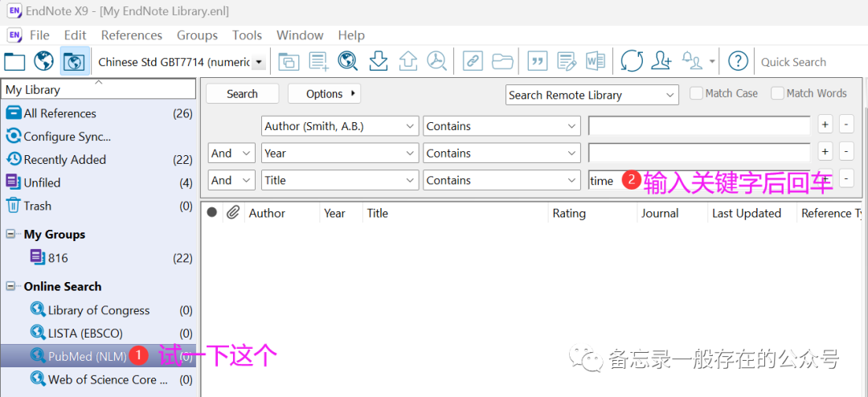The width and height of the screenshot is (868, 397).
Task: Select PubMed (NLM) online search
Action: coord(99,356)
